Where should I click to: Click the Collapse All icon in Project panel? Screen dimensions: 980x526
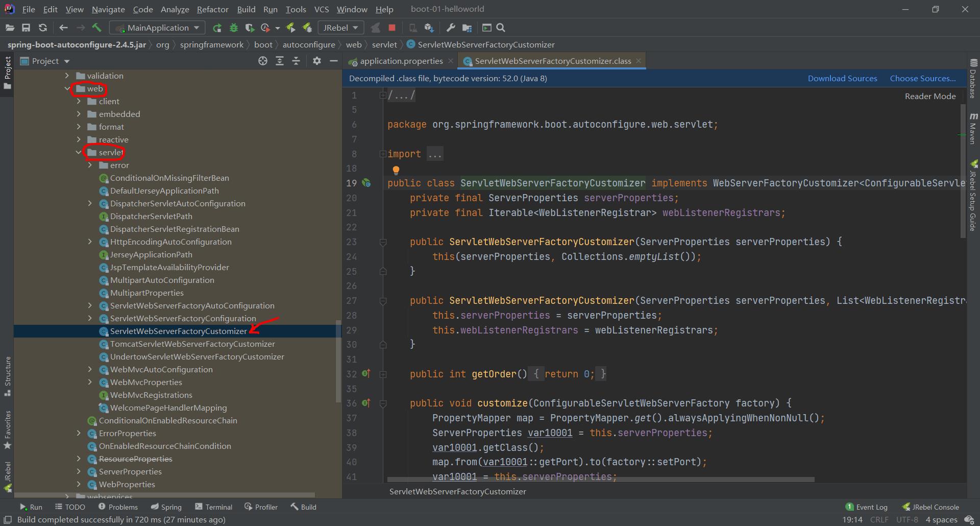pos(296,61)
